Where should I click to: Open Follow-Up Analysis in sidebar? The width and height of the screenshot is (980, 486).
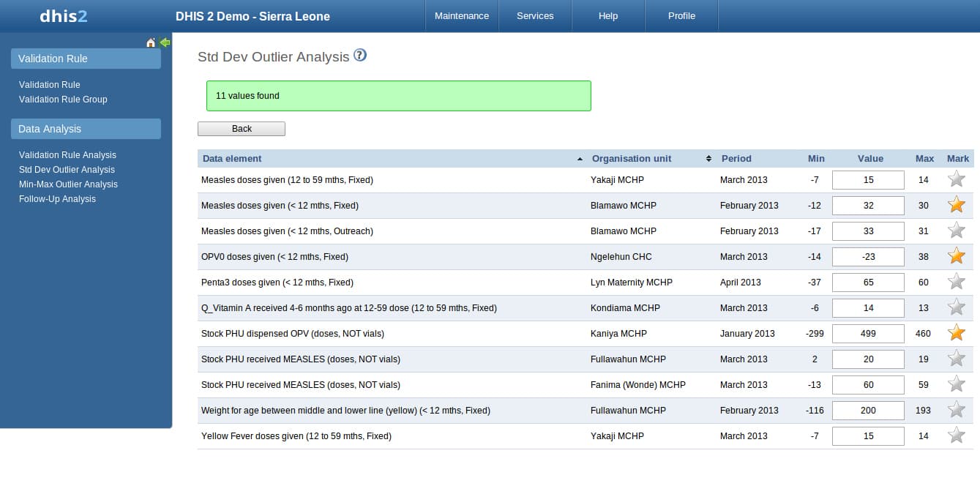57,199
